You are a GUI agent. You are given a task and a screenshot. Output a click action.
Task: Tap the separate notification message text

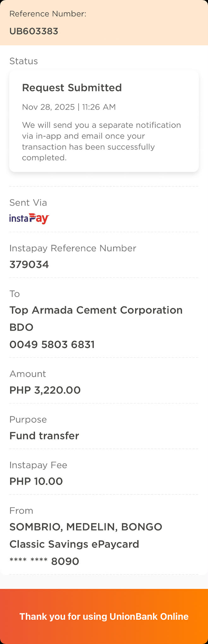[x=101, y=141]
